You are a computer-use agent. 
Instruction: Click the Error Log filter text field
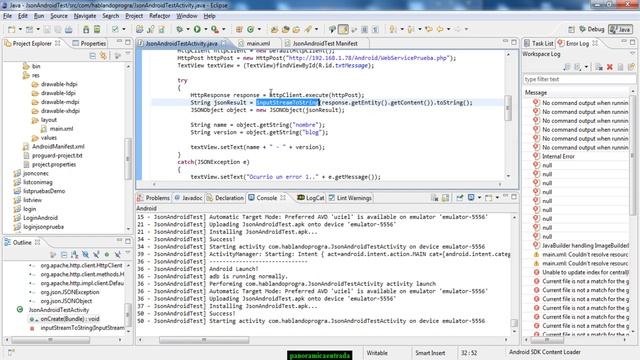pos(579,79)
